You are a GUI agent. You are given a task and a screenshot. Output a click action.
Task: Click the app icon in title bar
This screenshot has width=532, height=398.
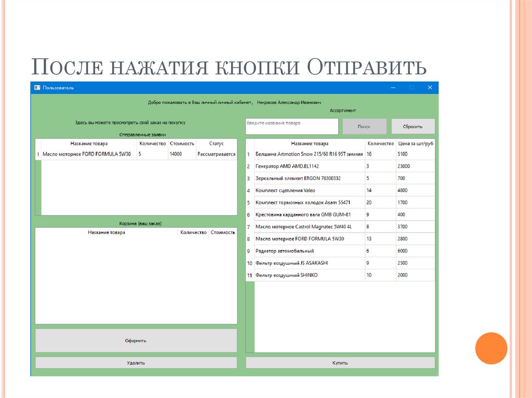coord(37,88)
